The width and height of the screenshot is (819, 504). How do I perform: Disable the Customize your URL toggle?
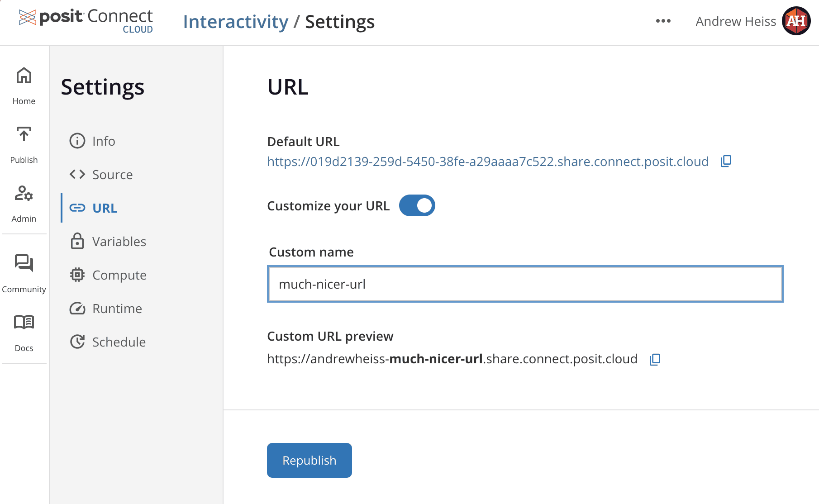(x=417, y=205)
